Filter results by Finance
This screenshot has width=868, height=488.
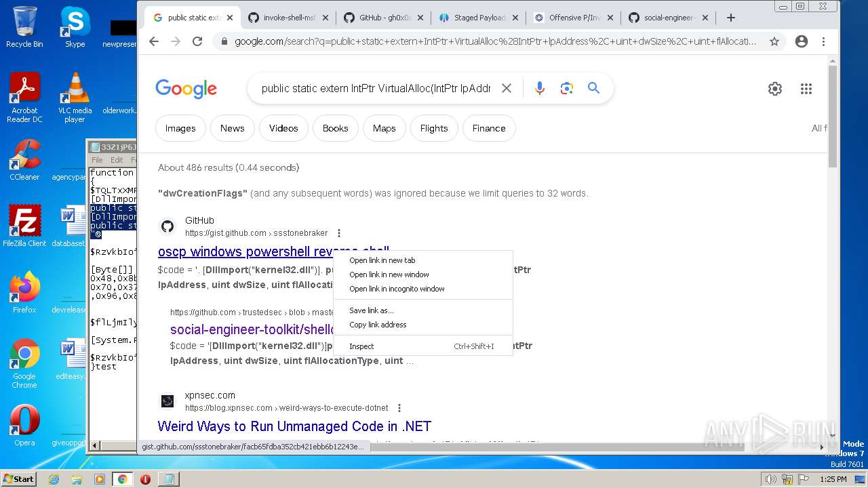(489, 128)
